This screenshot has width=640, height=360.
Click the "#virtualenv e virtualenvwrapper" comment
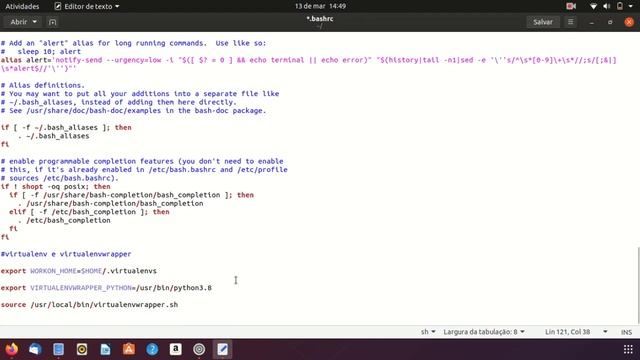coord(66,254)
